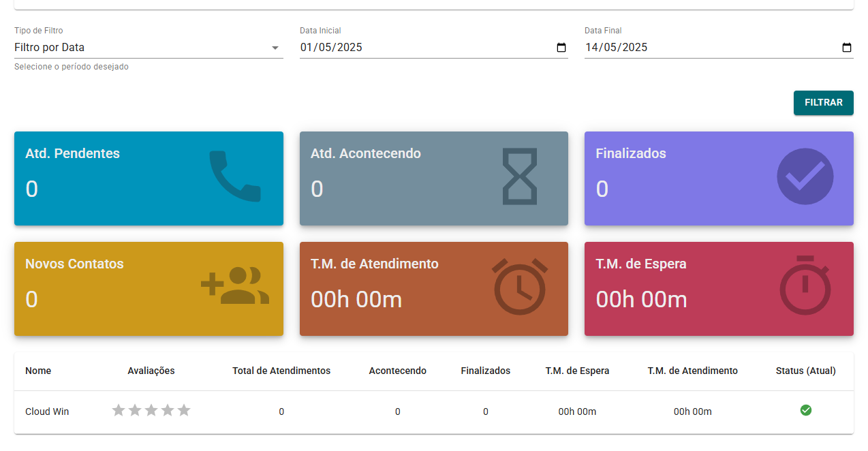Open the calendar picker for Data Final
Screen dimensions: 868x451
pos(846,48)
